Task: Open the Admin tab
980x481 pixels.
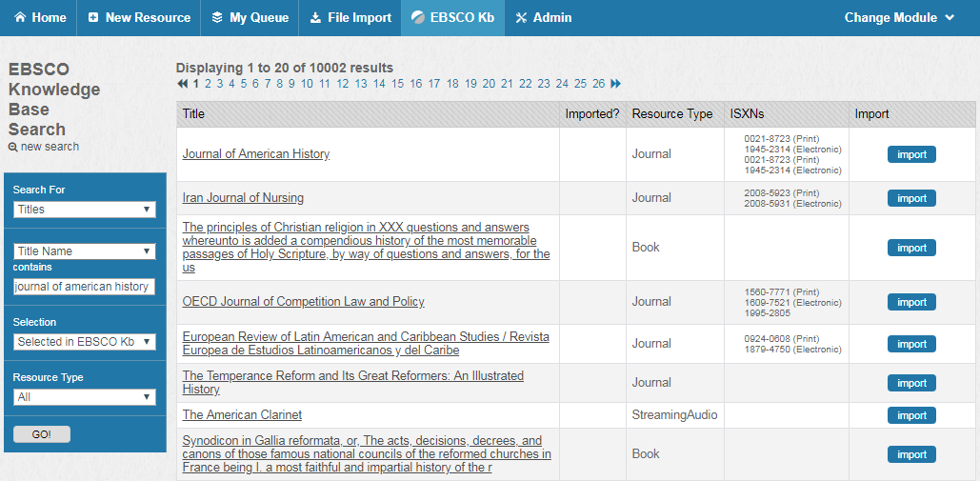Action: pyautogui.click(x=543, y=18)
